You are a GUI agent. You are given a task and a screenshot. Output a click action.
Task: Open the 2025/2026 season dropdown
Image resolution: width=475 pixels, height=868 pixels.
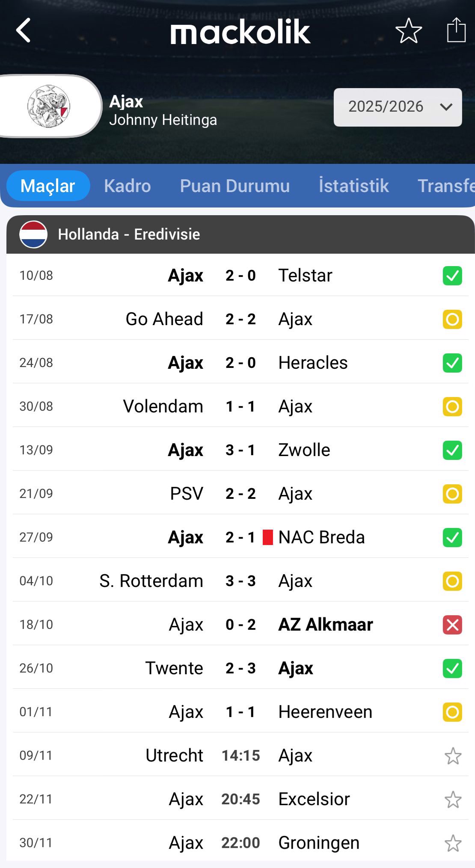tap(398, 107)
